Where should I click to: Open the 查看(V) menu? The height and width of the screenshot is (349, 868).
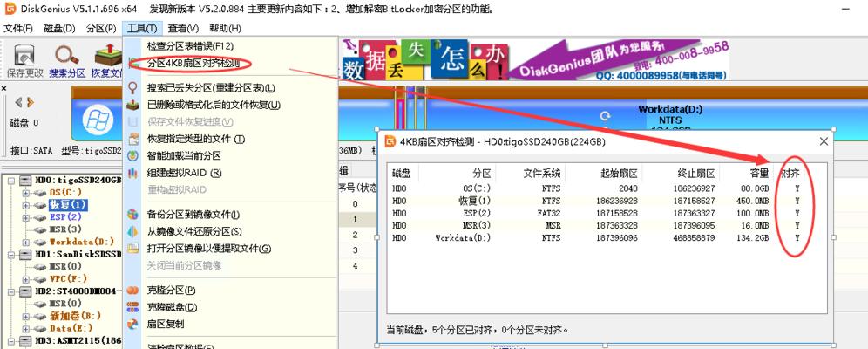[x=183, y=29]
